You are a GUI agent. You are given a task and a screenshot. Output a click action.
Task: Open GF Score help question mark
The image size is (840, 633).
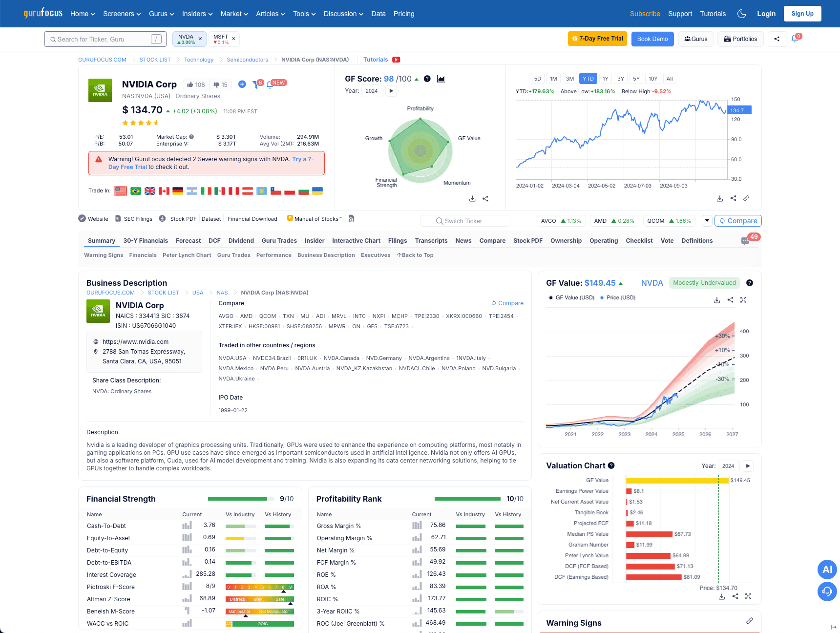click(x=427, y=79)
